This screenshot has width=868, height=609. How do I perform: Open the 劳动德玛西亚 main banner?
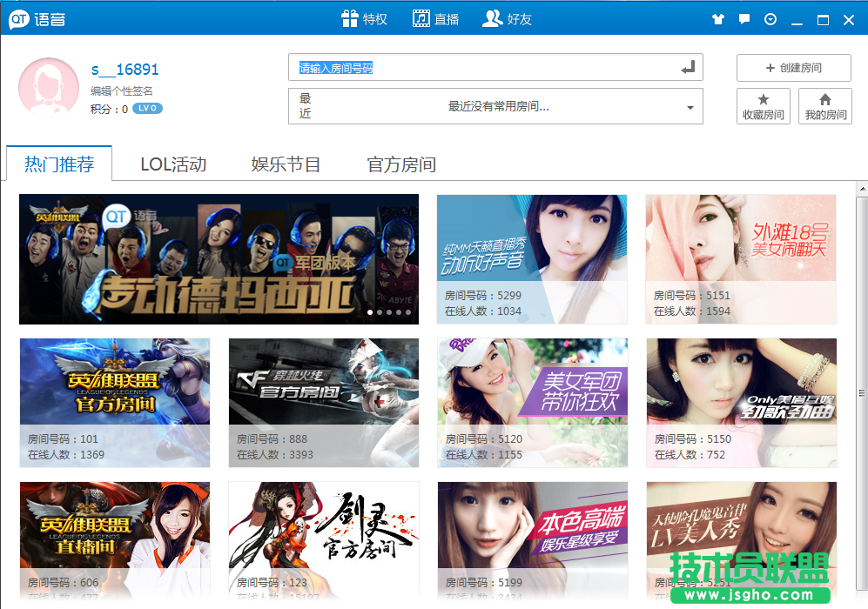point(219,259)
